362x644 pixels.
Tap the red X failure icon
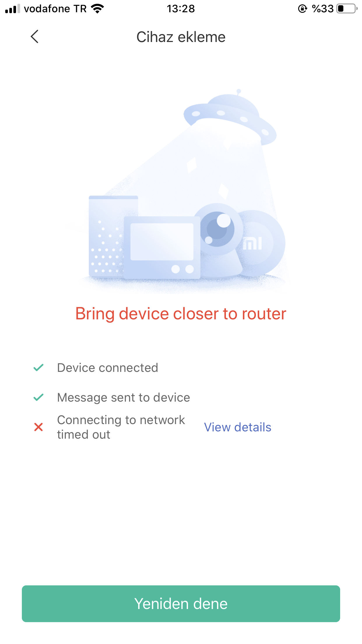pyautogui.click(x=38, y=427)
